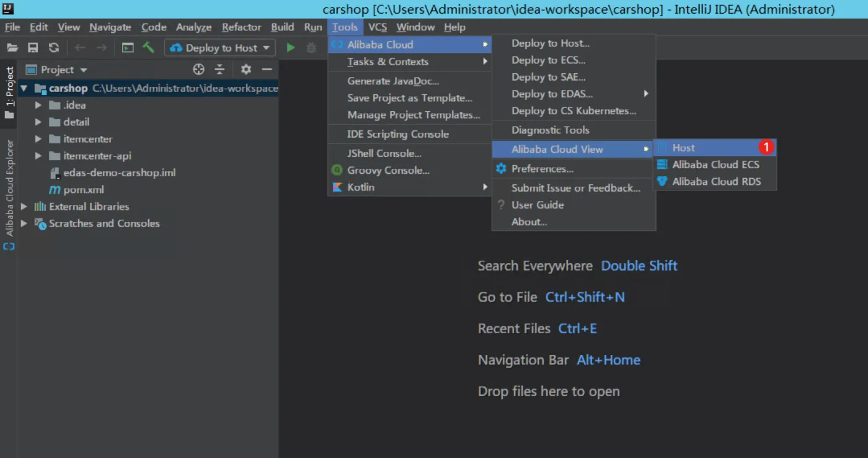Expand the itemcenter folder arrow
This screenshot has height=458, width=868.
click(x=38, y=139)
